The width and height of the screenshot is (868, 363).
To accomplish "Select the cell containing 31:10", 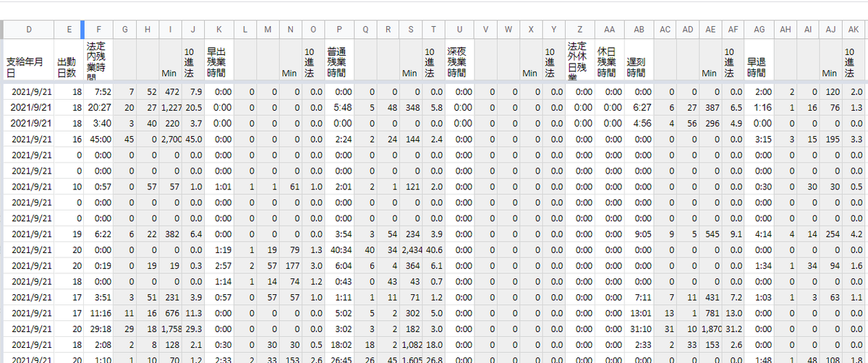I will [639, 328].
